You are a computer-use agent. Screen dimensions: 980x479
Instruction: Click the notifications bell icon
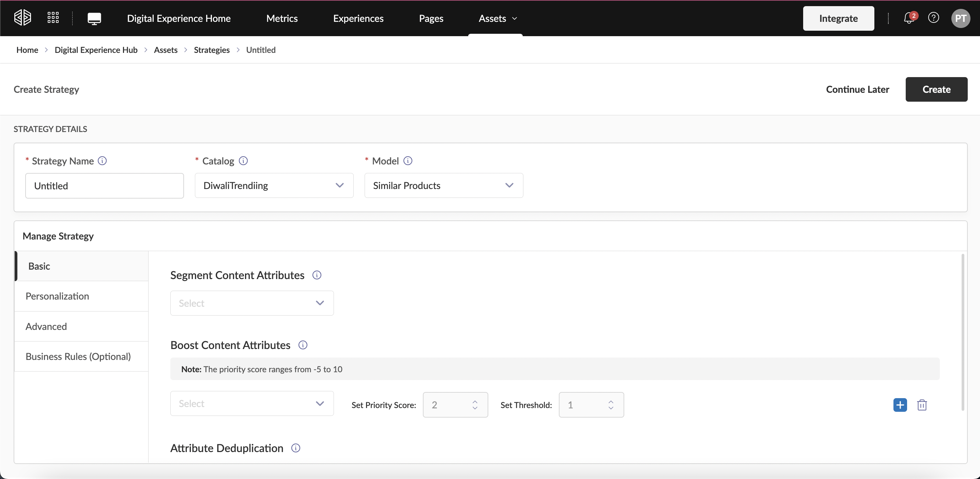(x=908, y=18)
